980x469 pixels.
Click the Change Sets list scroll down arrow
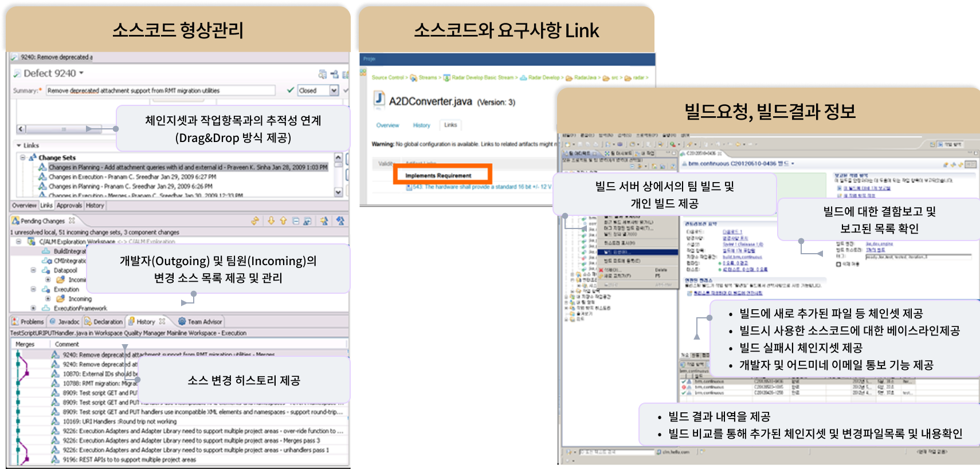[338, 192]
